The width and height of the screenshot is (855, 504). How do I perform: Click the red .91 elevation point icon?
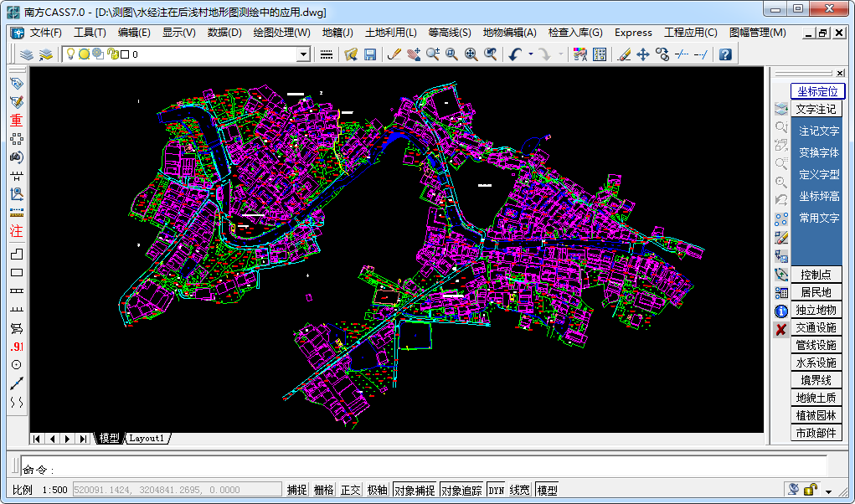pyautogui.click(x=17, y=347)
